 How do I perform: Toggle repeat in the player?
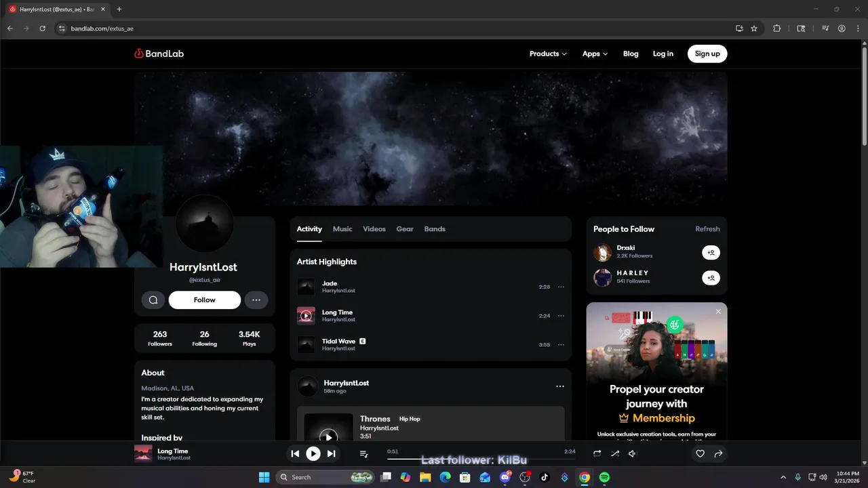point(597,453)
